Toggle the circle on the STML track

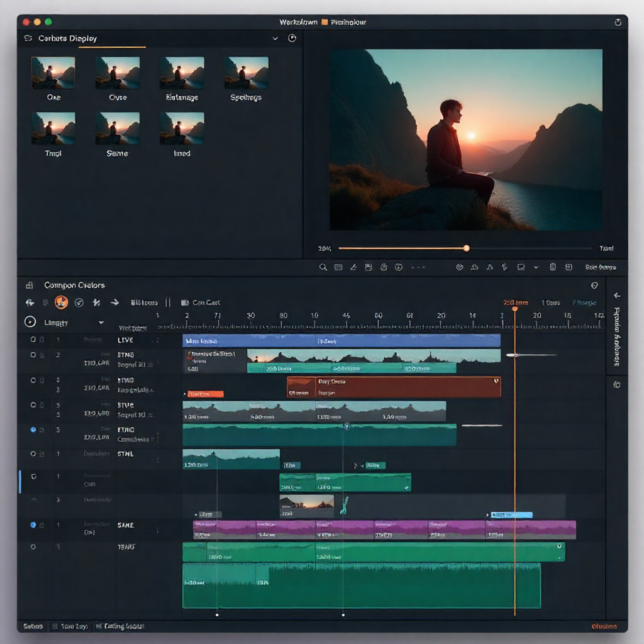coord(33,454)
